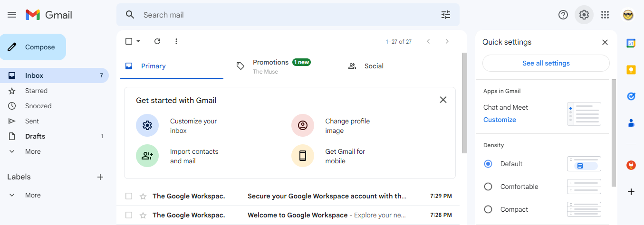The width and height of the screenshot is (644, 225).
Task: Click the Comfortable density preview thumbnail
Action: [584, 187]
